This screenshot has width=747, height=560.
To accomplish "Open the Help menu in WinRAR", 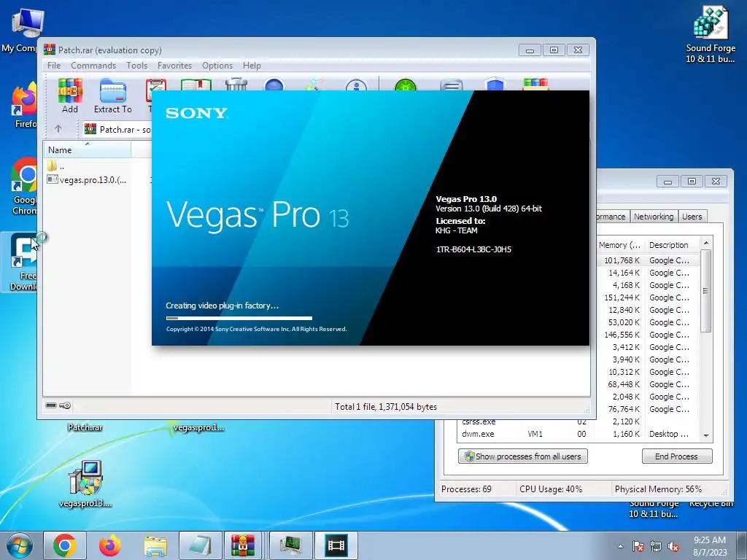I will (252, 65).
